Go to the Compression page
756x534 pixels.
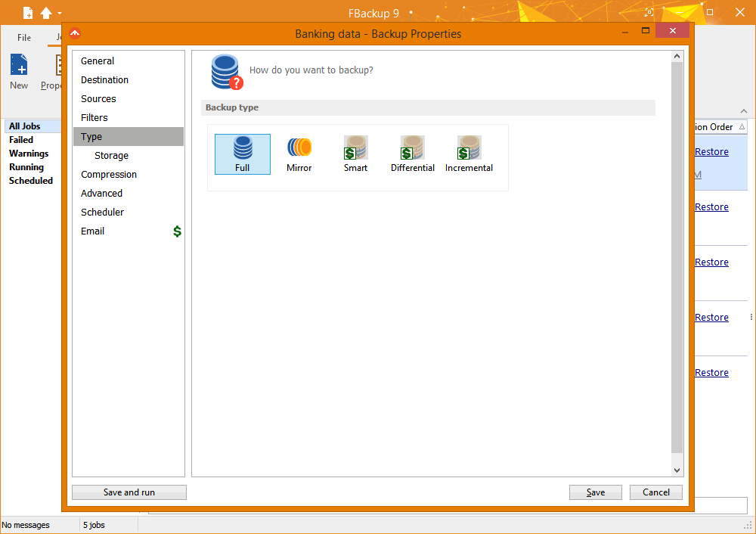[129, 174]
